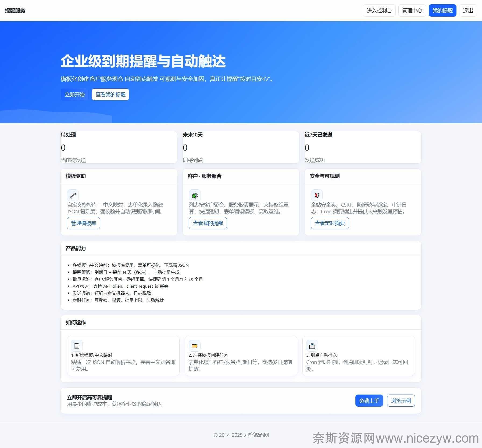Viewport: 482px width, 448px height.
Task: Click the icon for step 3 到点自动推送
Action: pos(312,346)
